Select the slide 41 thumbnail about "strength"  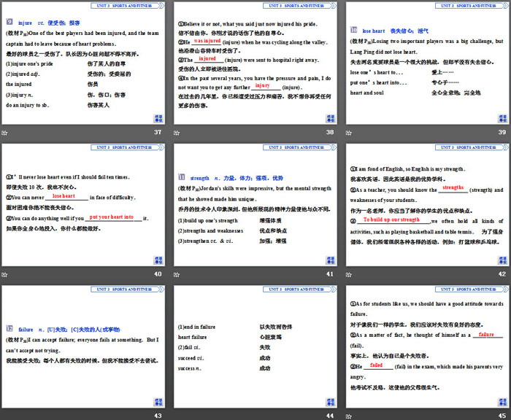coord(255,205)
